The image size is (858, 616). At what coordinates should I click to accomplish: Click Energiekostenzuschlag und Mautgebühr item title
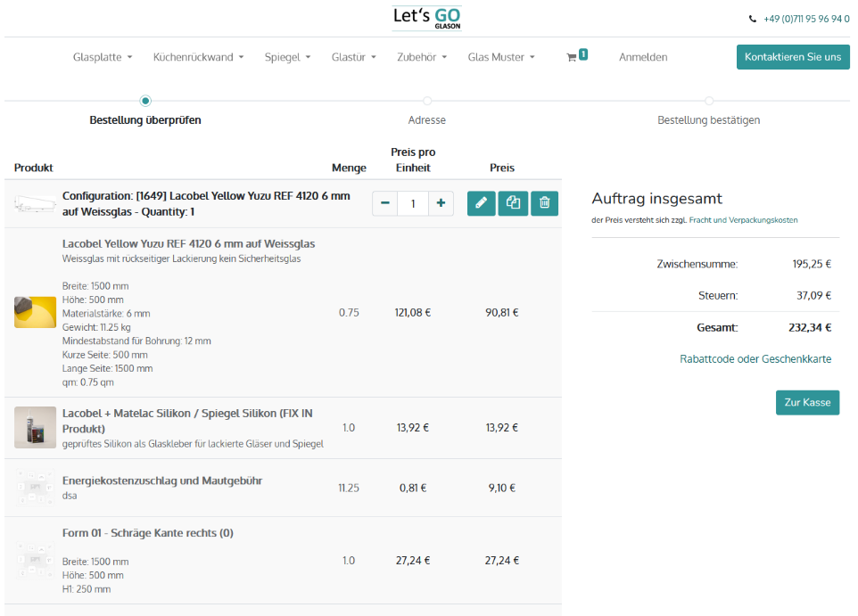click(162, 480)
